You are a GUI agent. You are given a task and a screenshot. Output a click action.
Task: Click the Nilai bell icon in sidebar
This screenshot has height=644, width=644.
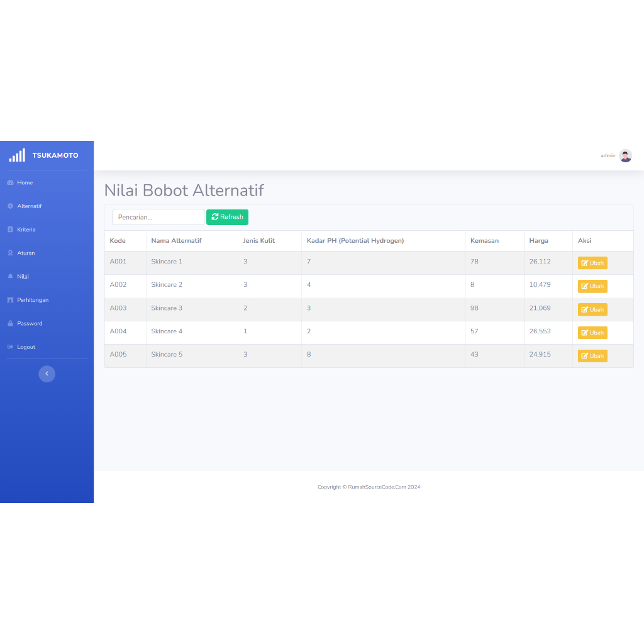[10, 277]
